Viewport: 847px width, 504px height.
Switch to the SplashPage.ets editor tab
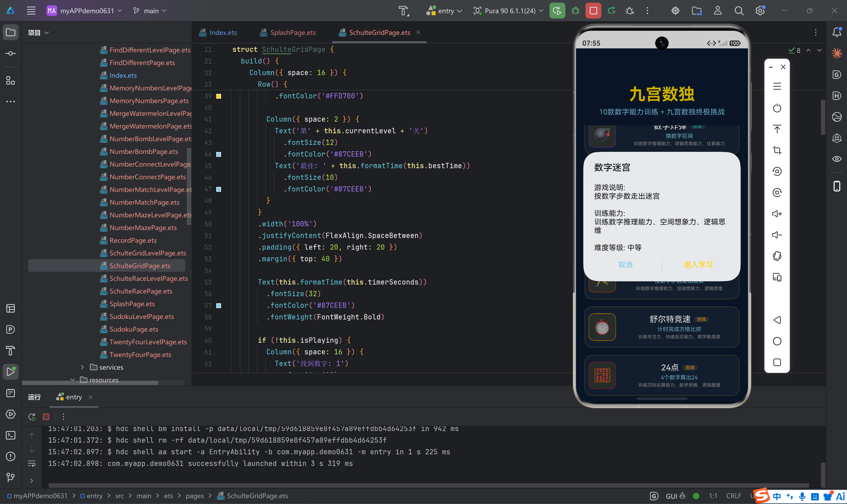(288, 33)
